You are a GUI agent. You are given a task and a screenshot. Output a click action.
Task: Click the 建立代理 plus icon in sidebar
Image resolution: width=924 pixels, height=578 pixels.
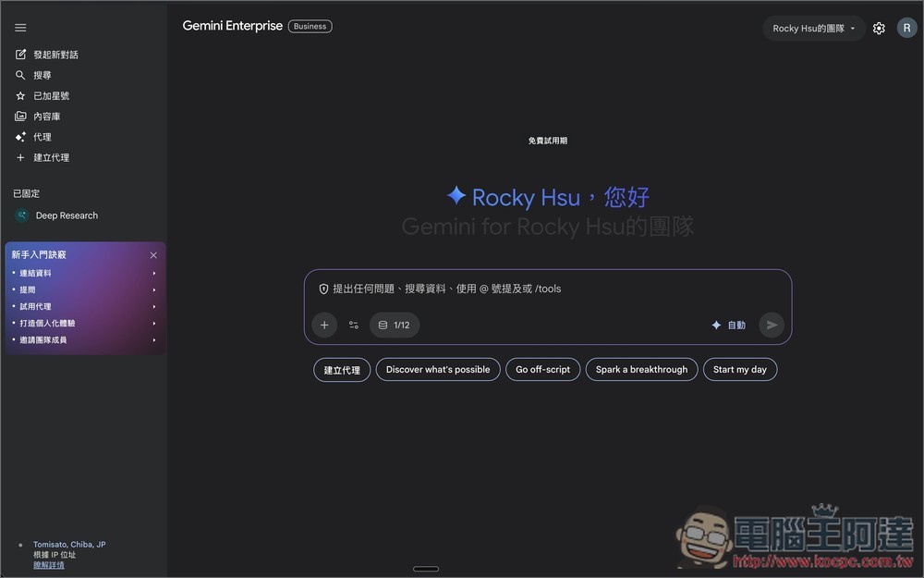tap(20, 157)
